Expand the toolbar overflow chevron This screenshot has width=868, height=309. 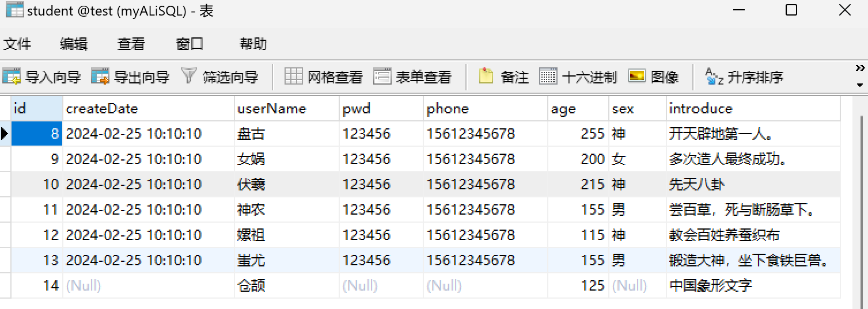861,67
